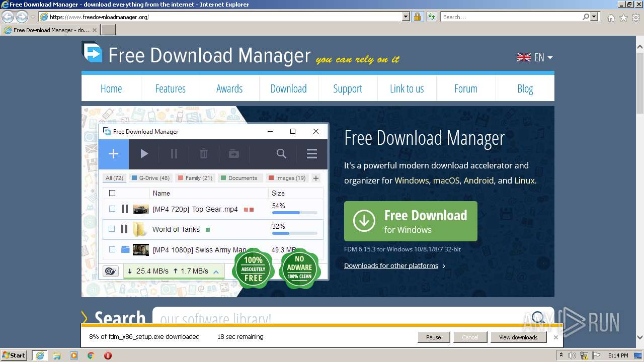Image resolution: width=644 pixels, height=362 pixels.
Task: Click the play start icon in FDM toolbar
Action: [x=144, y=154]
